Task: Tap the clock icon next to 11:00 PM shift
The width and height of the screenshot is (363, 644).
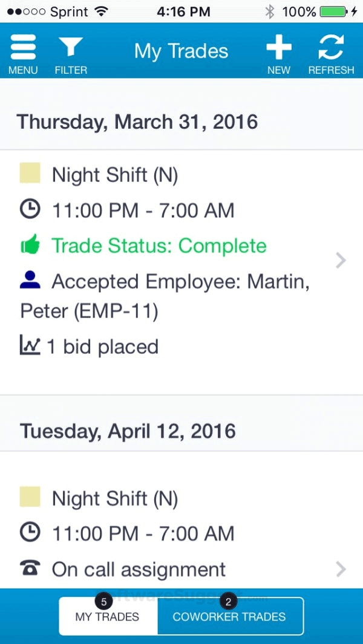Action: 29,210
